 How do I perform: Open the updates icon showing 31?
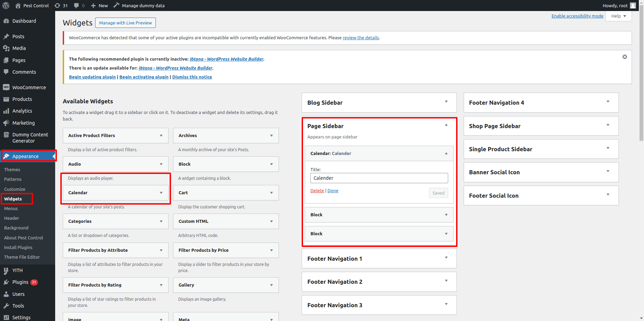point(58,6)
